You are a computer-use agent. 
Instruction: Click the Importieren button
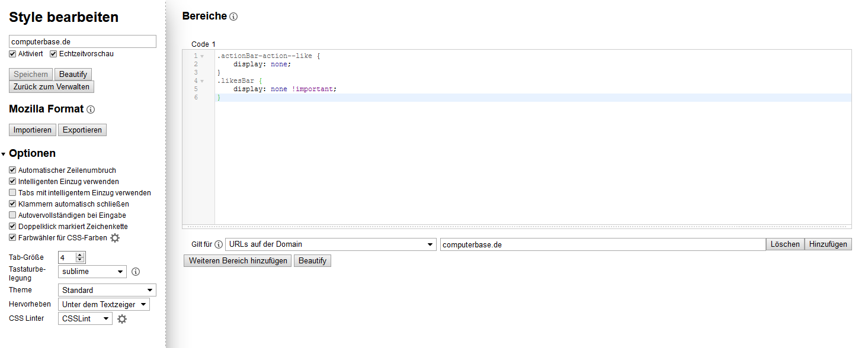pos(33,130)
